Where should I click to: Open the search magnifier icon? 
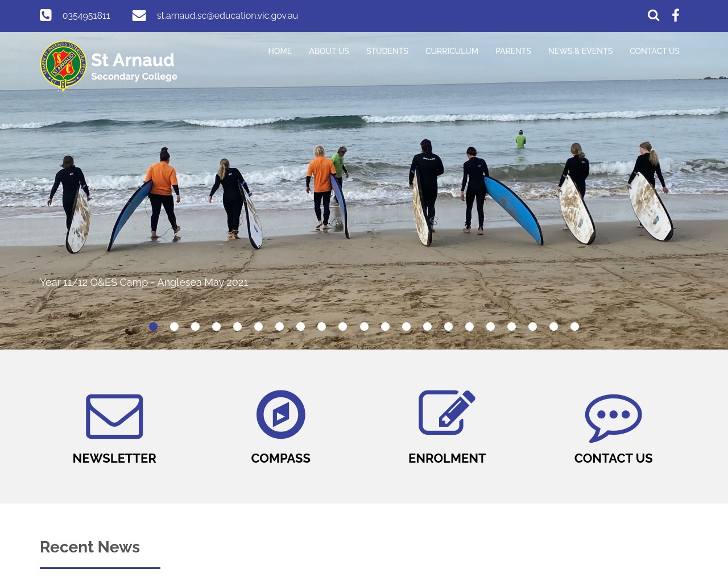[x=653, y=16]
